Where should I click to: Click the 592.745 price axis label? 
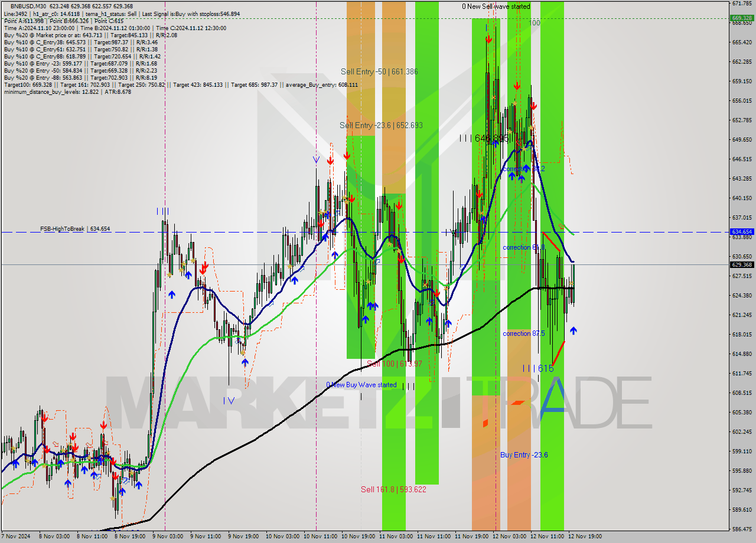pyautogui.click(x=742, y=490)
